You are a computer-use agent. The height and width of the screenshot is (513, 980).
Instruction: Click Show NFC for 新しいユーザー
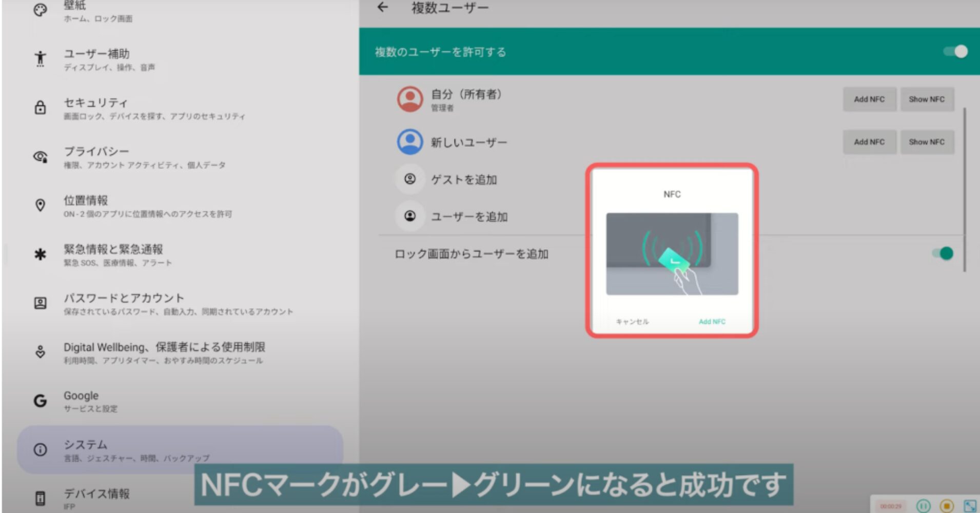[x=927, y=142]
